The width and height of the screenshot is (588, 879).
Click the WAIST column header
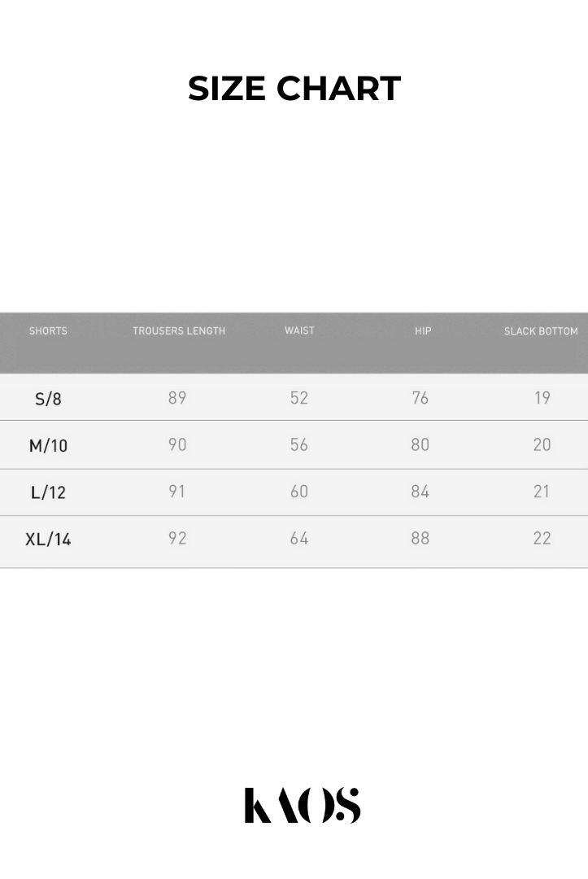tap(299, 330)
